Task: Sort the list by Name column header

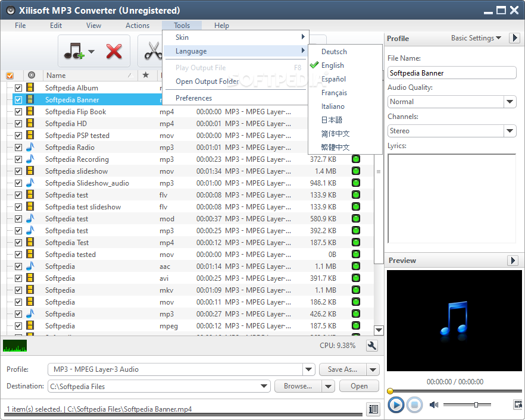Action: click(90, 76)
